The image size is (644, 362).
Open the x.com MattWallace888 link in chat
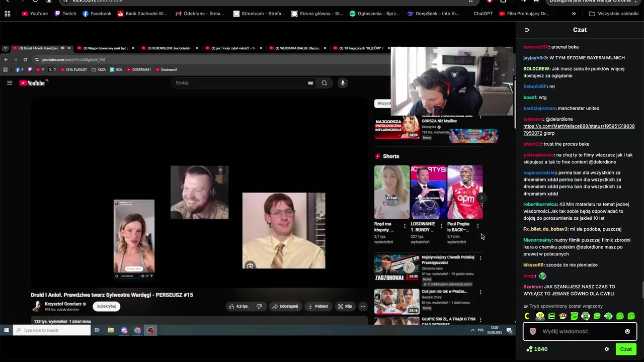579,130
